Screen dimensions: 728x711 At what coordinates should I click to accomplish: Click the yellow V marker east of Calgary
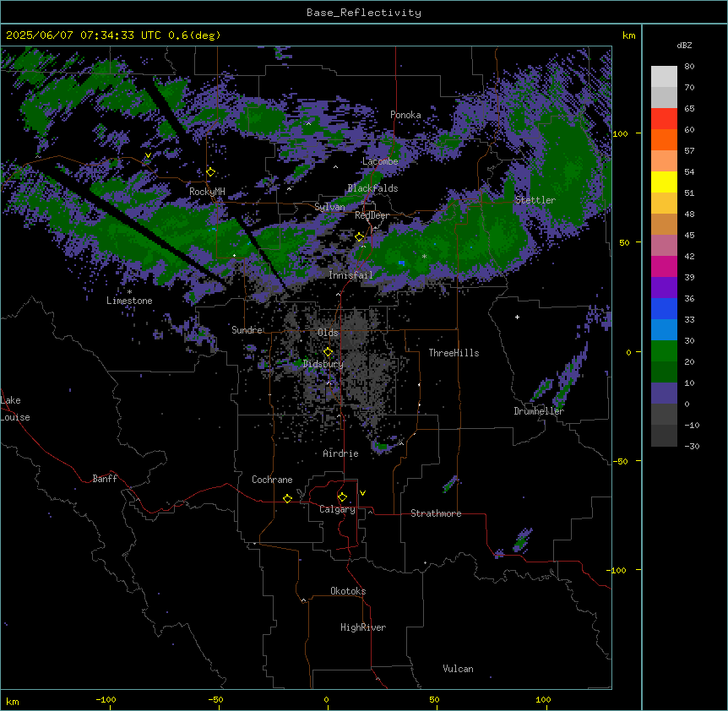(x=362, y=493)
